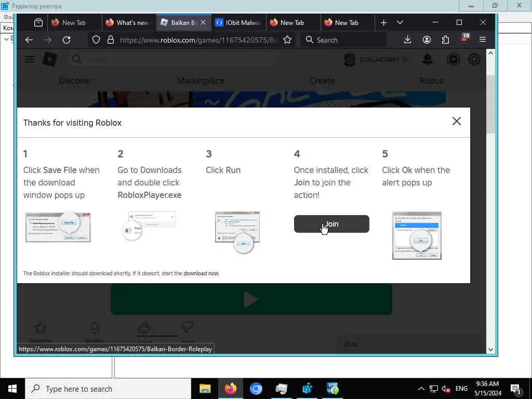
Task: Open notification center with 3 badge
Action: pyautogui.click(x=515, y=389)
